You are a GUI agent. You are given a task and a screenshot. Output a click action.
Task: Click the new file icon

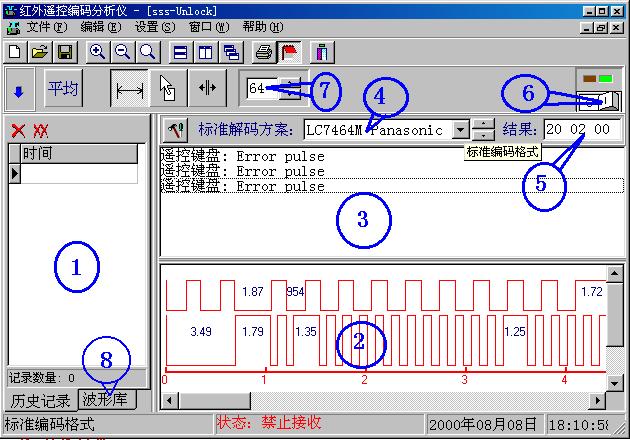[x=15, y=52]
